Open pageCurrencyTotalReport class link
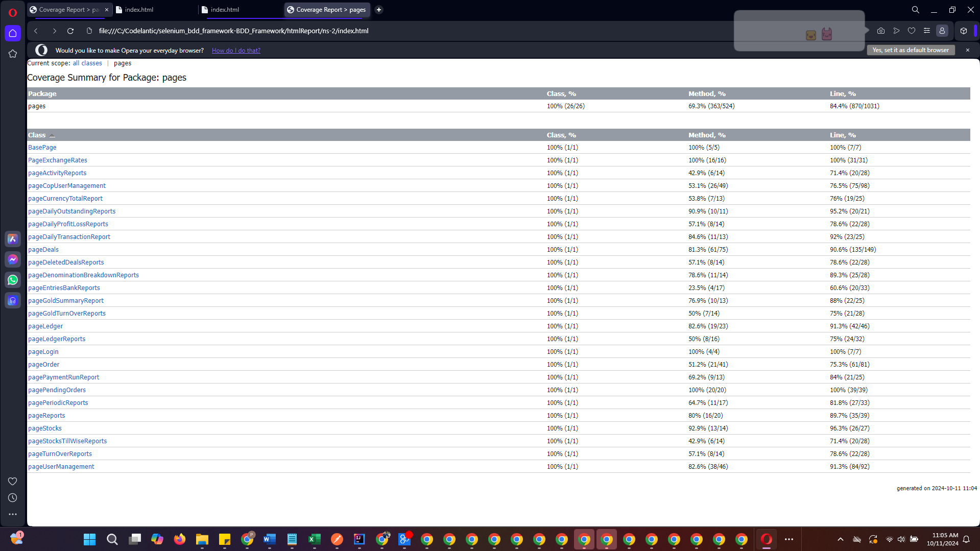The image size is (980, 551). tap(65, 199)
